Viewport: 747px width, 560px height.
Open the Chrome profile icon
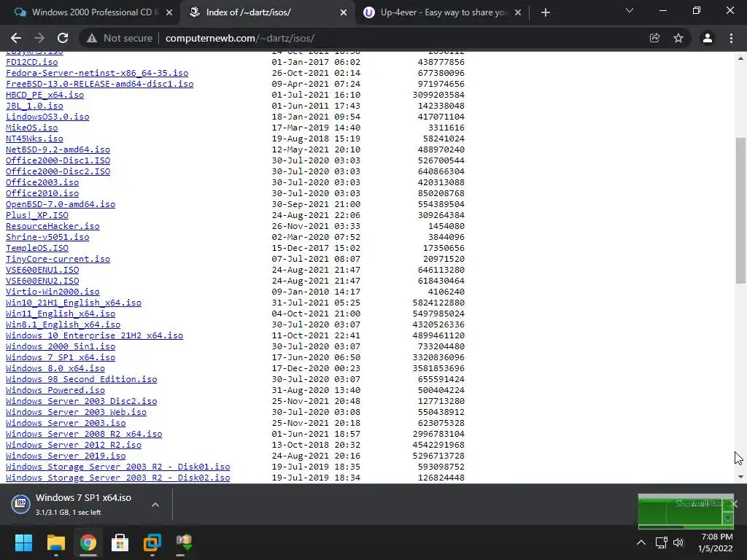pyautogui.click(x=708, y=38)
